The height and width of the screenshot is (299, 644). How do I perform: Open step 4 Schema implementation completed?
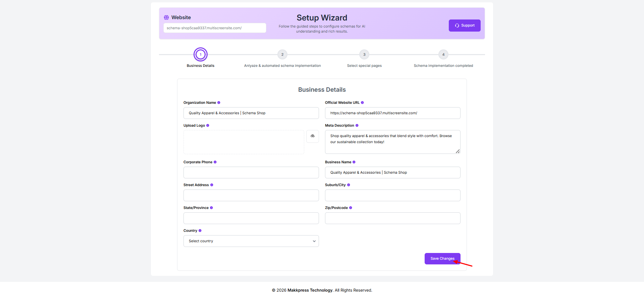click(x=443, y=54)
